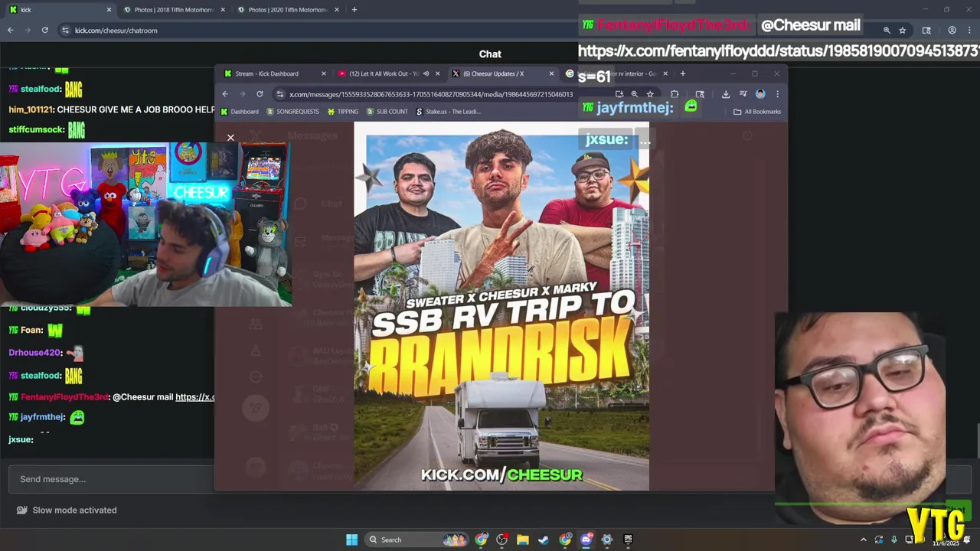The image size is (980, 551).
Task: Open File Explorer from the taskbar
Action: click(x=522, y=540)
